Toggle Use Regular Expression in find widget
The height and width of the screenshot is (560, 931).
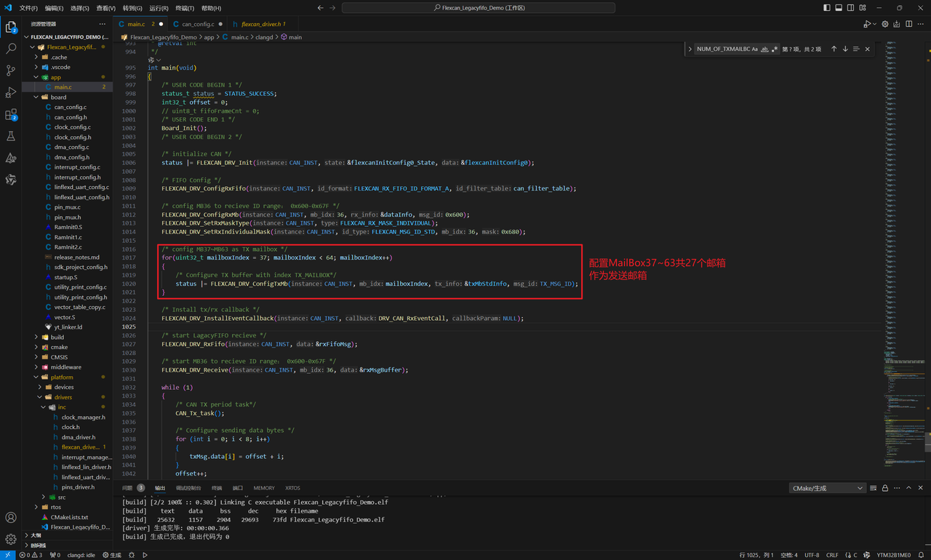pyautogui.click(x=775, y=49)
